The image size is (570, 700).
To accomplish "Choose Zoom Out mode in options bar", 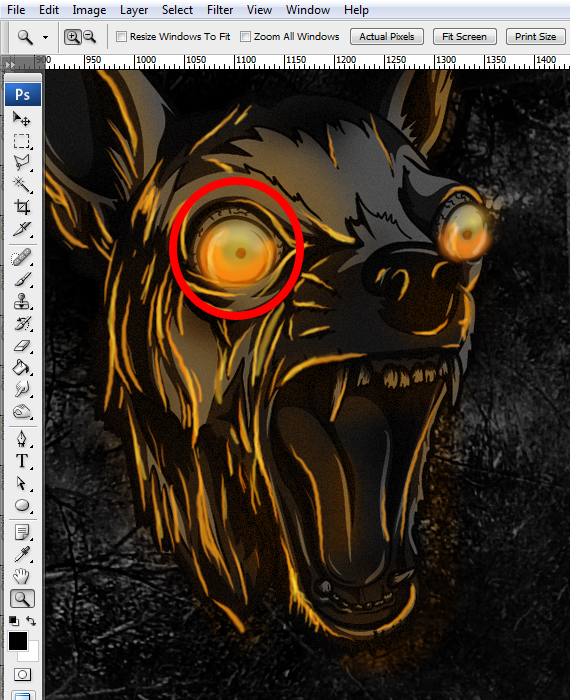I will point(90,37).
